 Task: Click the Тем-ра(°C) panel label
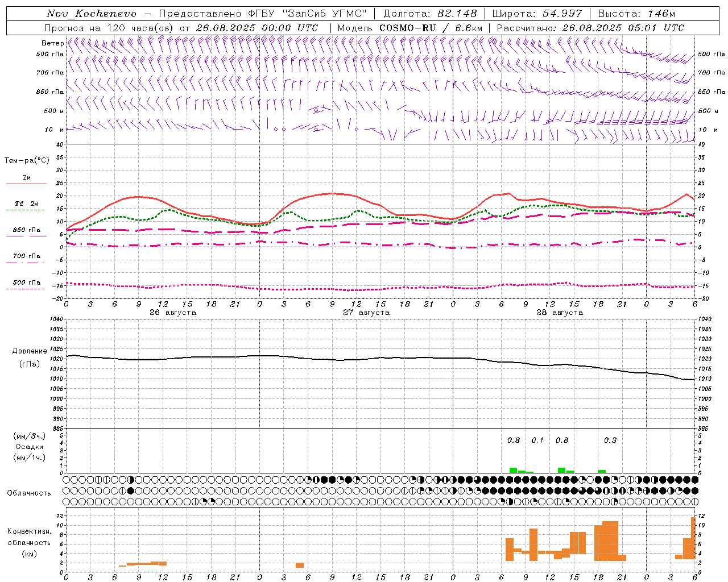coord(27,161)
